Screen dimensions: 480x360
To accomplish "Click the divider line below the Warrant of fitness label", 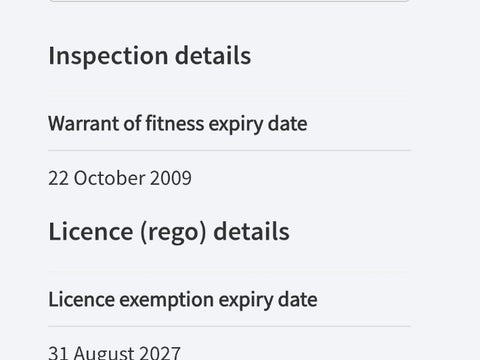I will [x=229, y=150].
